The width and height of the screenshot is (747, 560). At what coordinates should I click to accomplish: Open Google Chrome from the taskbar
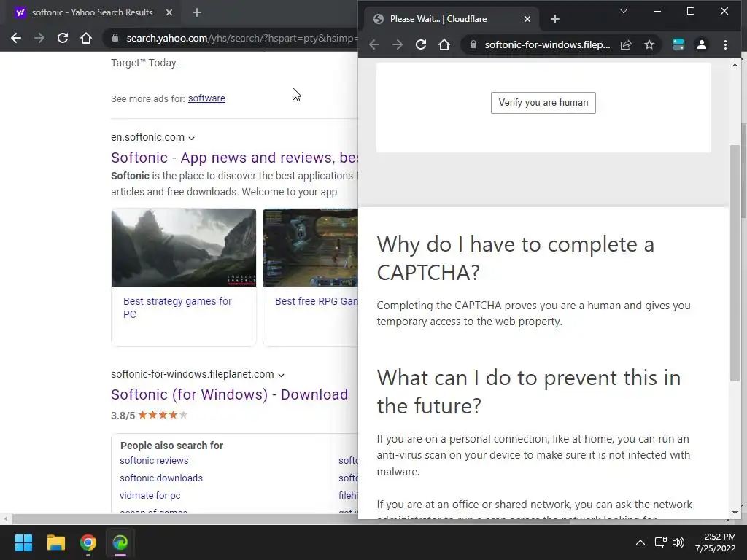(88, 542)
